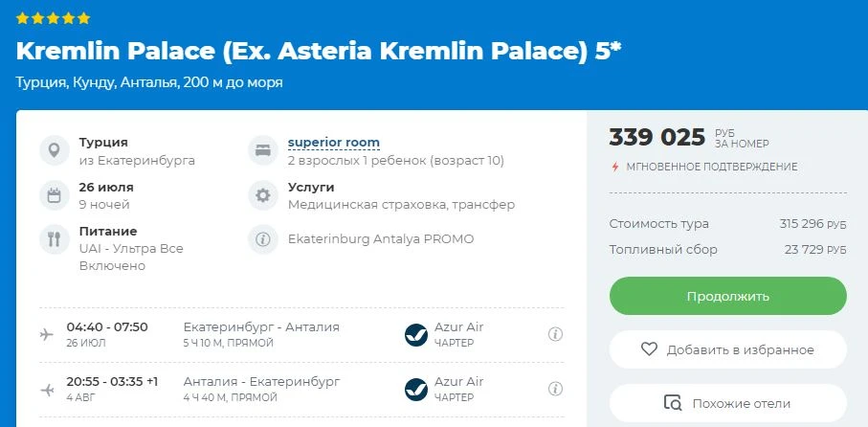Viewport: 868px width, 427px height.
Task: Click the location pin icon next to Турция
Action: (x=54, y=151)
